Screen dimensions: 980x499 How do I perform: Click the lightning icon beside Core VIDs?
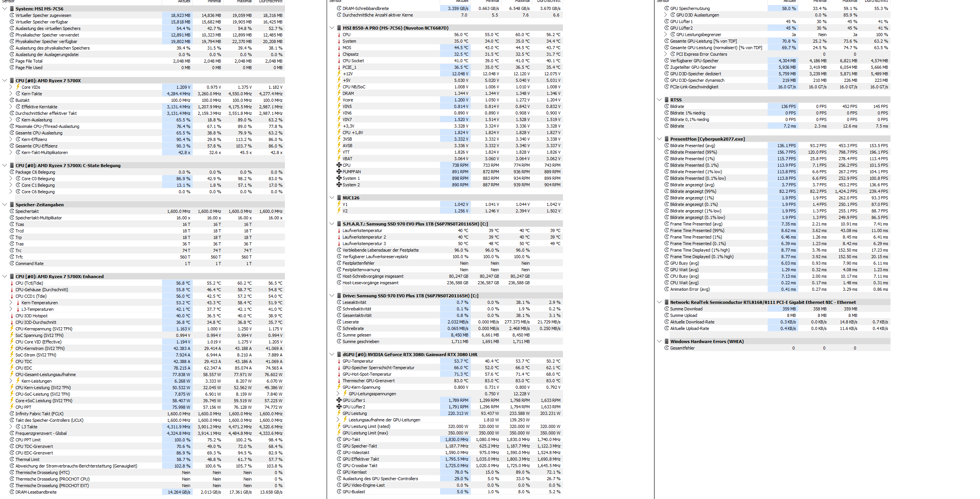click(x=18, y=87)
